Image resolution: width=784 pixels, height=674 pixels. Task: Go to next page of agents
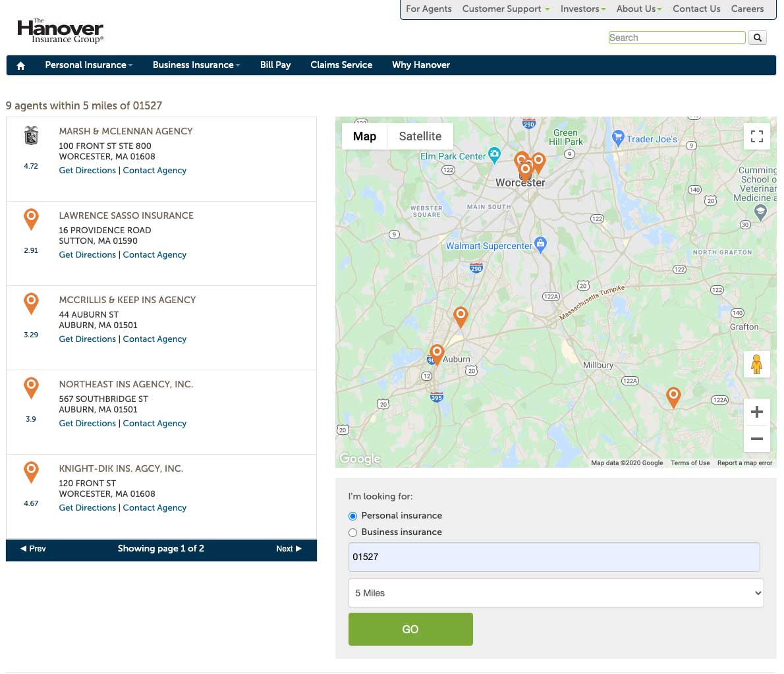pyautogui.click(x=289, y=549)
